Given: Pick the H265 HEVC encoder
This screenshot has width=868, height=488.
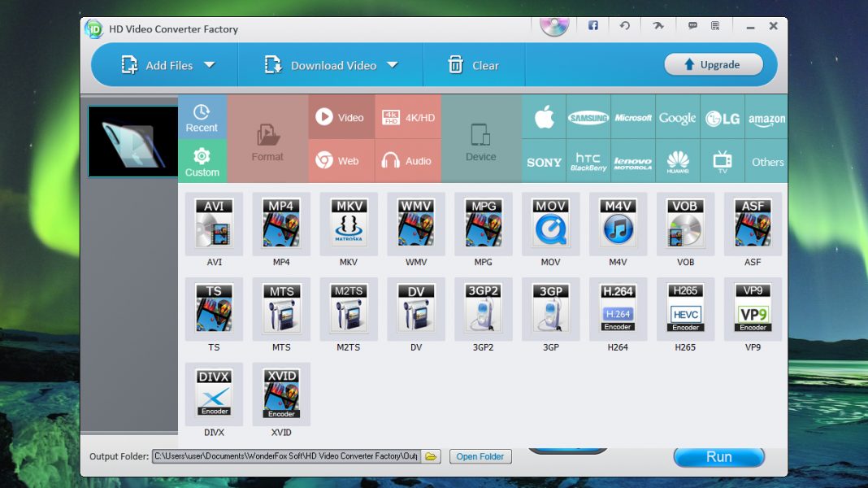Looking at the screenshot, I should pyautogui.click(x=685, y=310).
